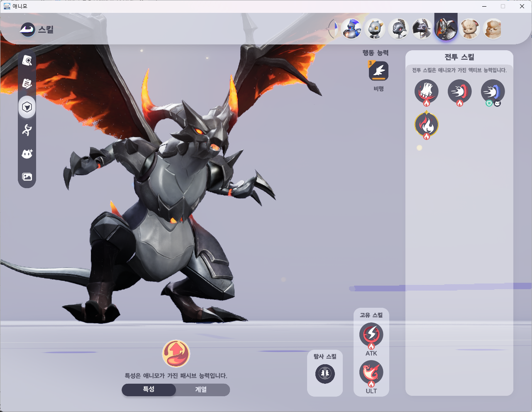
Task: Click the 애니모 app icon in title bar
Action: coord(7,6)
